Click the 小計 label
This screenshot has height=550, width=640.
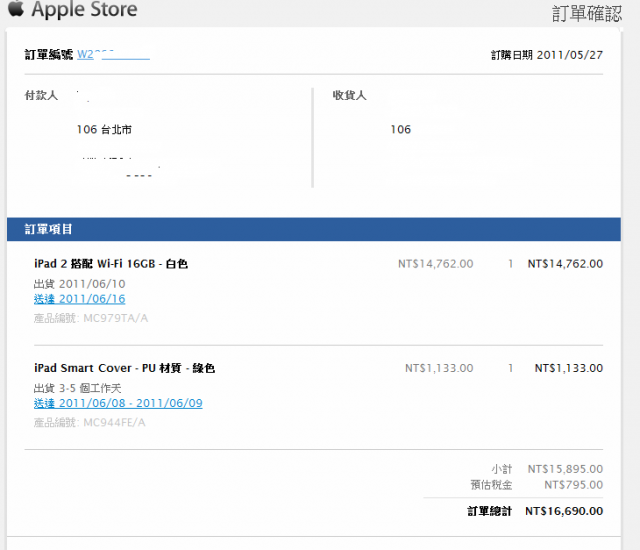(502, 469)
